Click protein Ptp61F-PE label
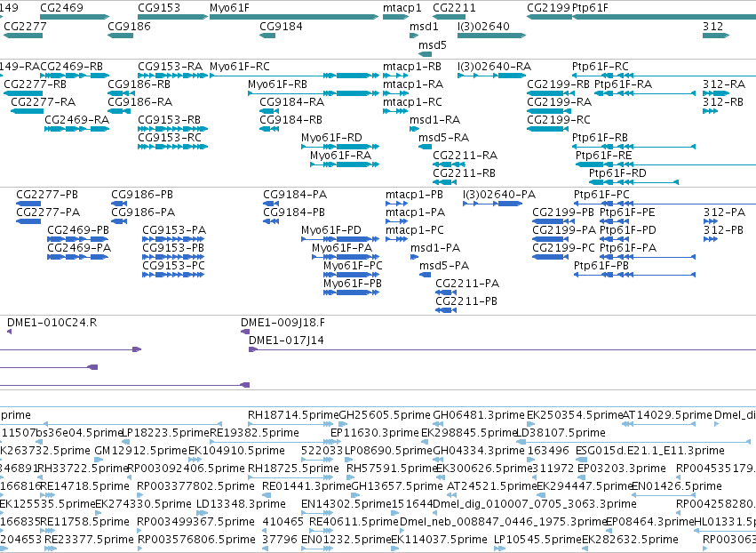Image resolution: width=756 pixels, height=553 pixels. point(627,212)
